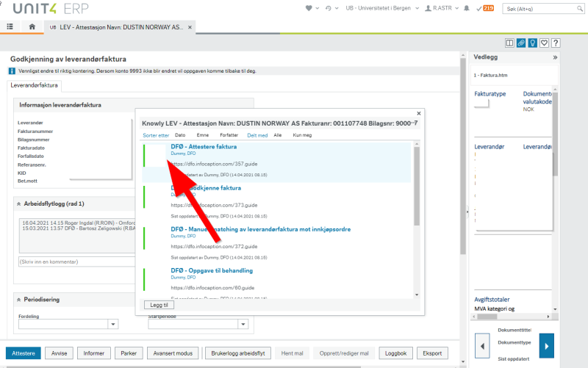Click the Opprett/rediger mal button
The height and width of the screenshot is (368, 588).
[x=344, y=353]
